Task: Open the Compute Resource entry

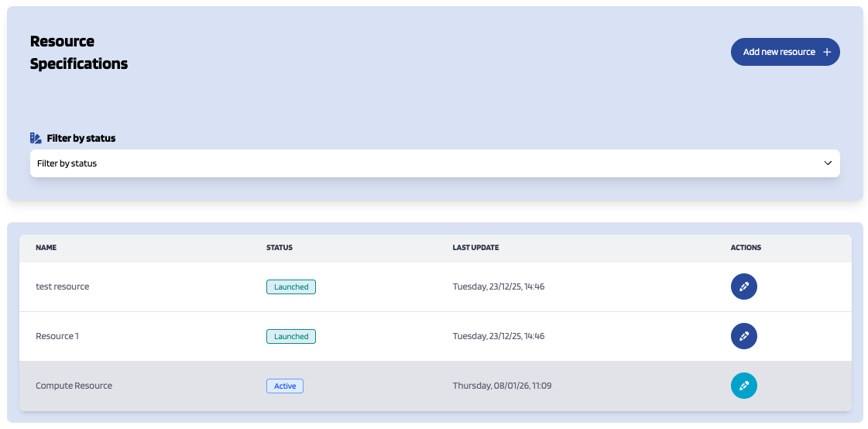Action: [x=74, y=386]
